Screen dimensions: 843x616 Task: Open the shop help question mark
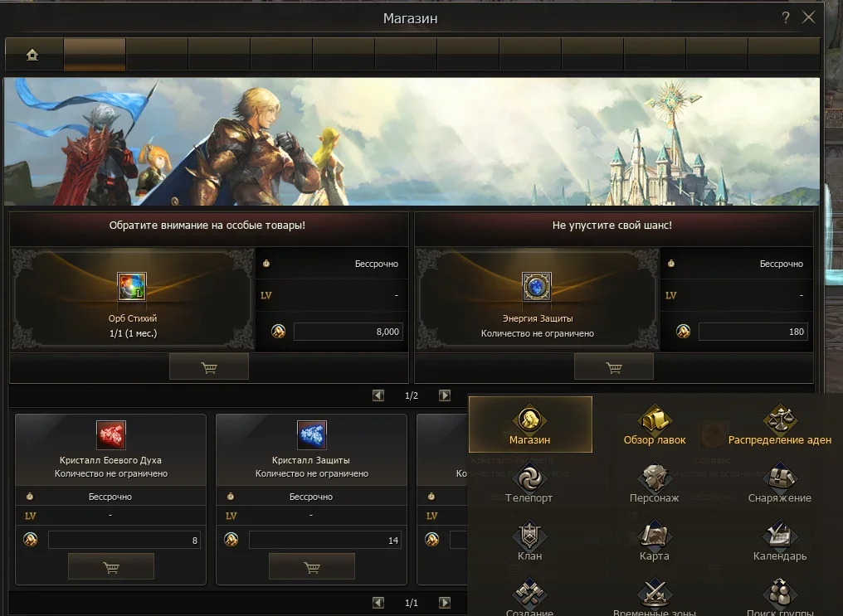click(x=786, y=17)
